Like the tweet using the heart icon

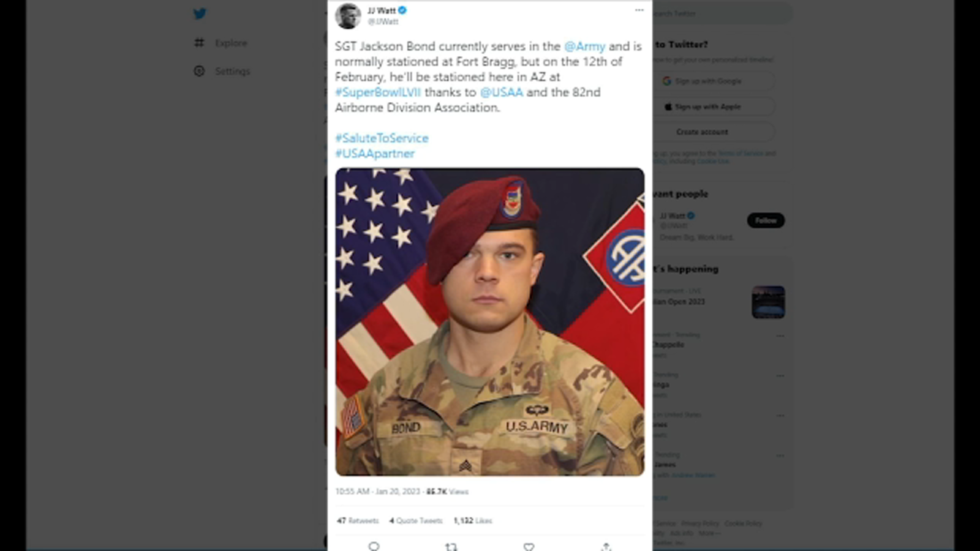527,547
